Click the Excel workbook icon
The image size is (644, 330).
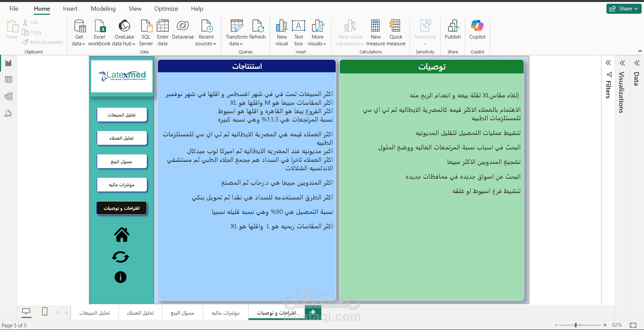click(x=100, y=26)
